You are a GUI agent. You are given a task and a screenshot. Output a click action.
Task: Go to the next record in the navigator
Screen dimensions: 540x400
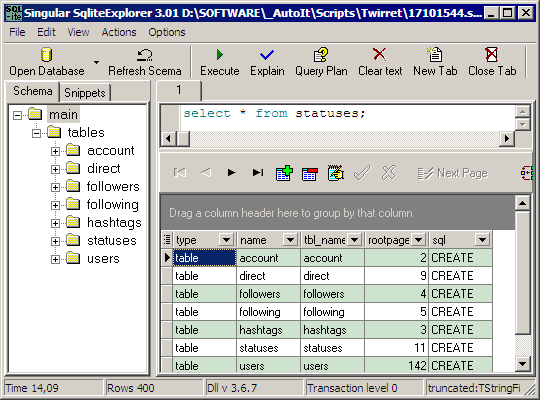click(x=231, y=172)
